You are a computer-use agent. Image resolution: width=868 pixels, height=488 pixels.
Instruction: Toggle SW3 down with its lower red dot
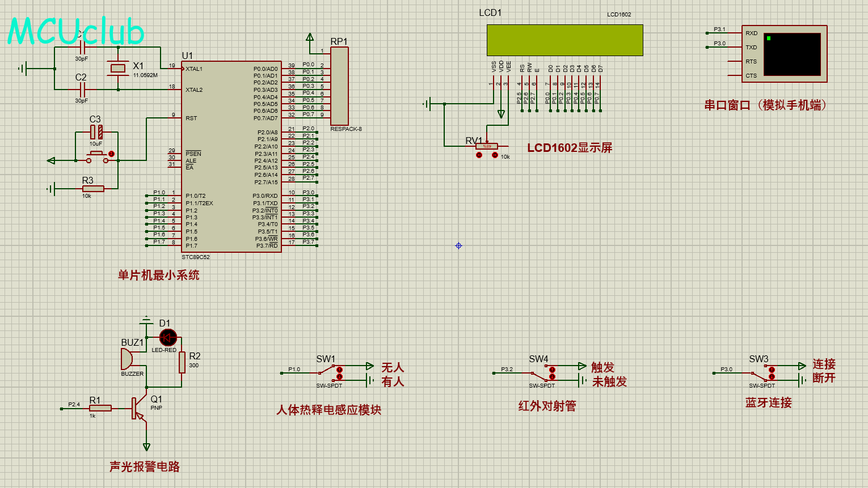point(772,377)
